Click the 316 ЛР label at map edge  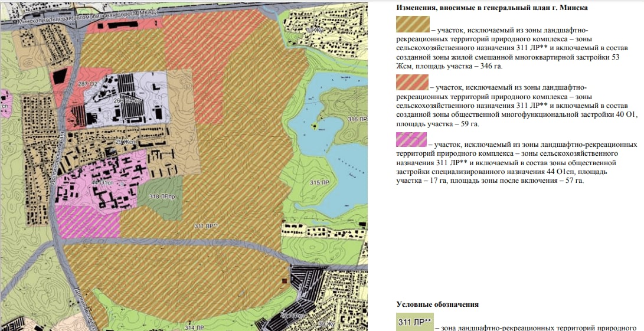(x=357, y=120)
